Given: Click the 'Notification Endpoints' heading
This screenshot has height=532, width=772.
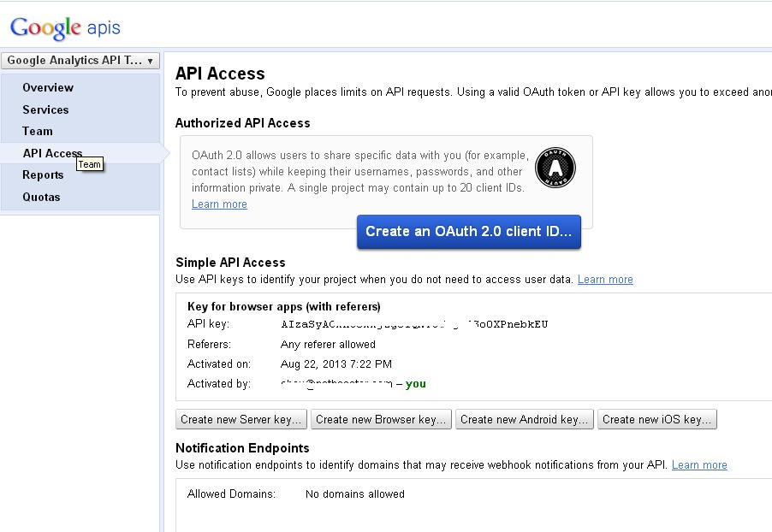Looking at the screenshot, I should [242, 448].
